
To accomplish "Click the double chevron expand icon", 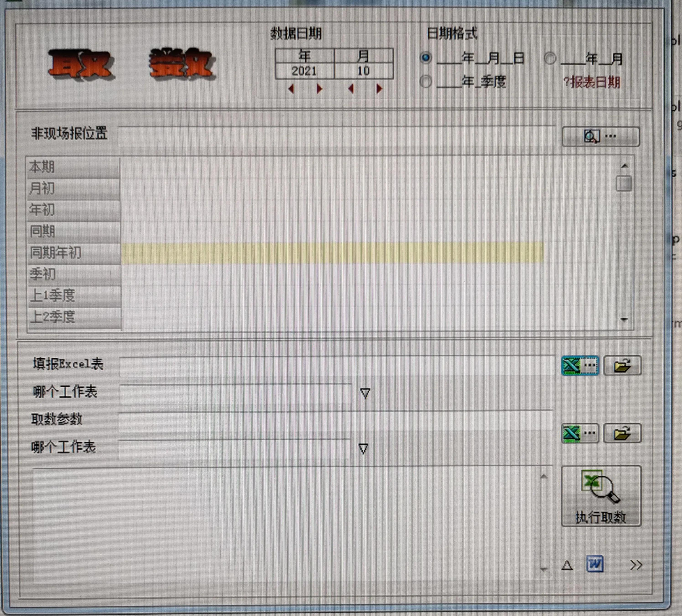I will pyautogui.click(x=636, y=565).
